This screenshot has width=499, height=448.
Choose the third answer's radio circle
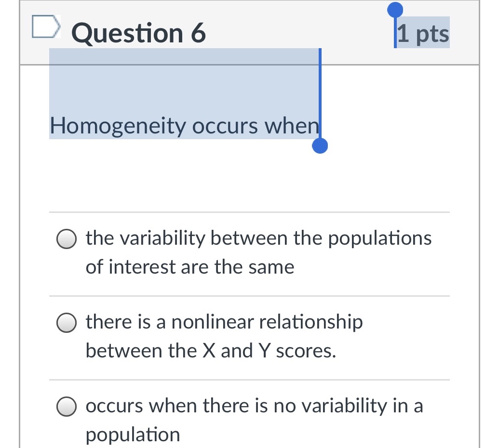tap(67, 406)
